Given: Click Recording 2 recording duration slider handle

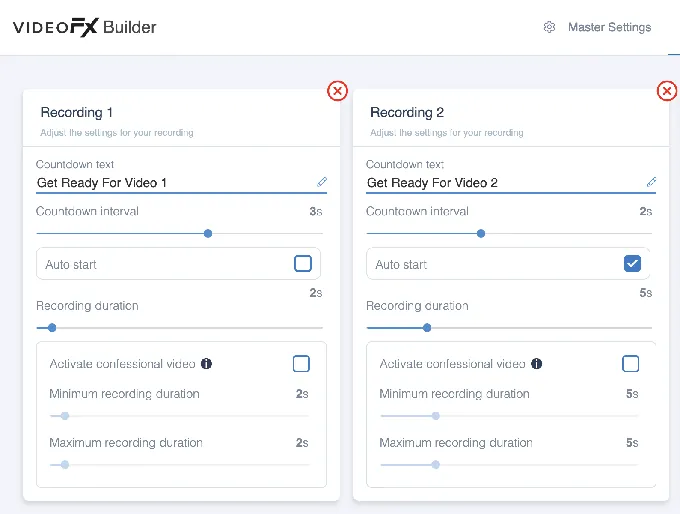Looking at the screenshot, I should 427,327.
